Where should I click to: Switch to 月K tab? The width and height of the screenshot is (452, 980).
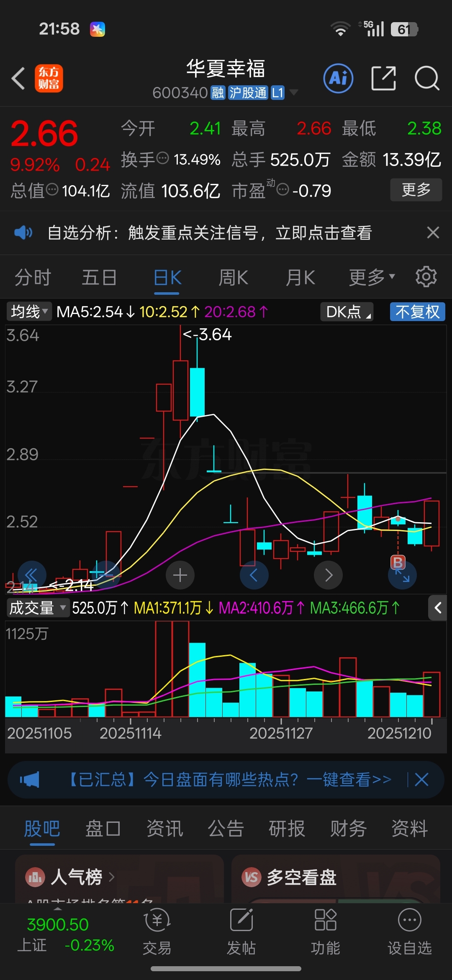[x=300, y=277]
